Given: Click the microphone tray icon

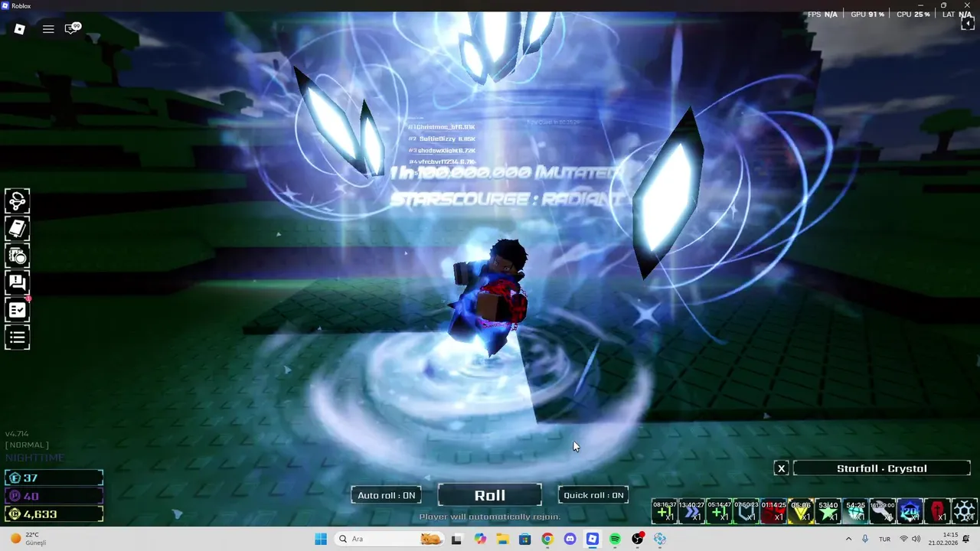Looking at the screenshot, I should [865, 539].
